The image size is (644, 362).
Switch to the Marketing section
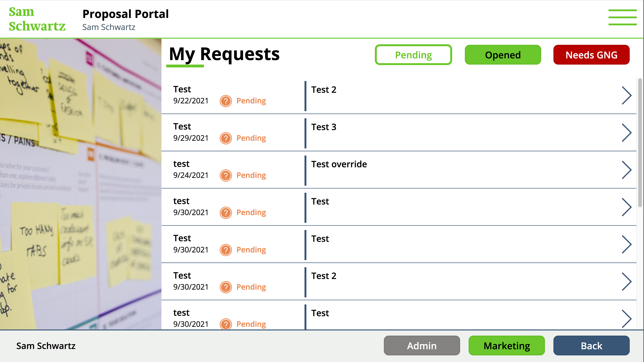coord(506,346)
